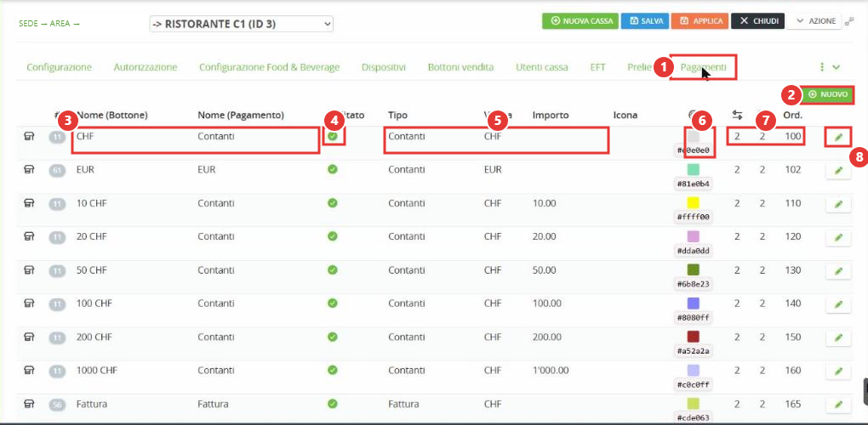Click the swap arrows column header icon

point(737,115)
